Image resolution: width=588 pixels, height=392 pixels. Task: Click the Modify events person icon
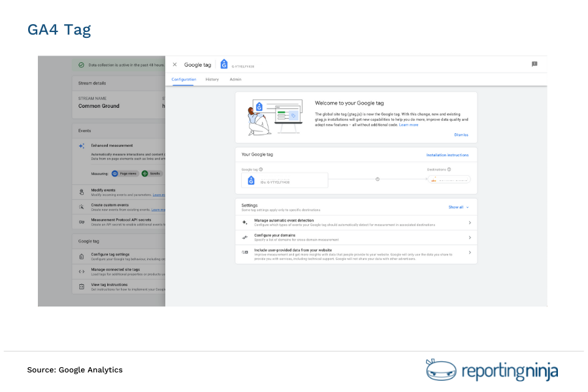click(x=82, y=191)
